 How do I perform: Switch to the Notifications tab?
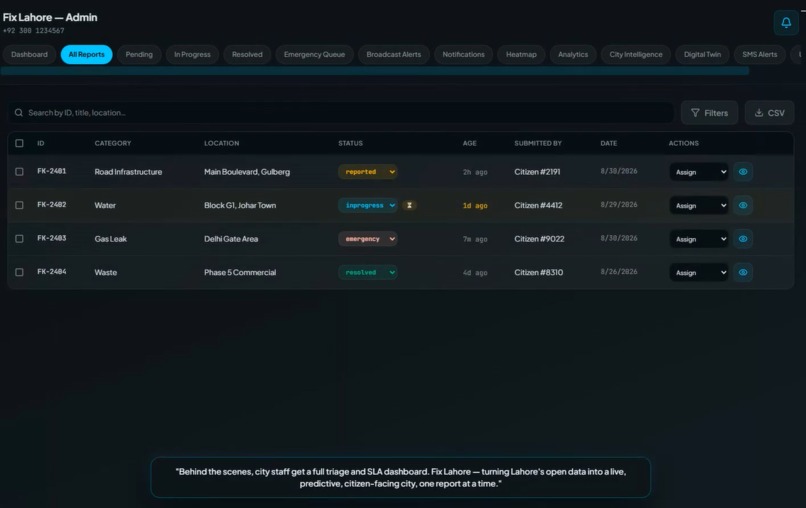tap(464, 55)
